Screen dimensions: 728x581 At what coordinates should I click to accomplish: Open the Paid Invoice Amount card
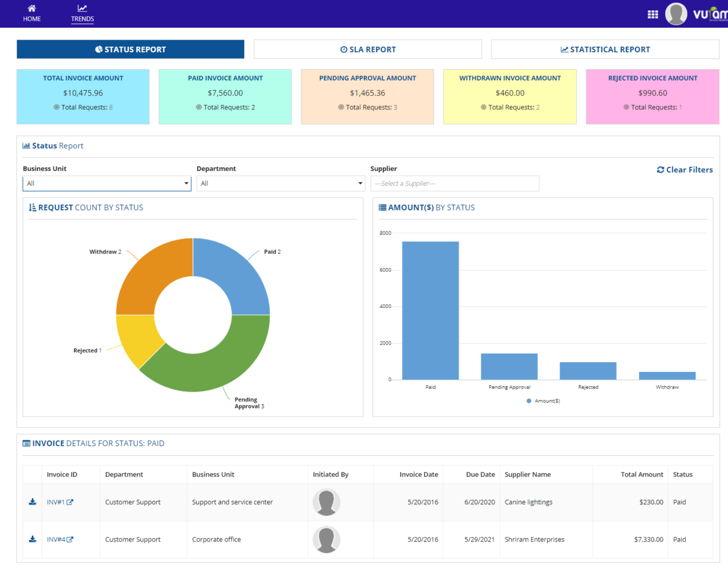point(225,97)
